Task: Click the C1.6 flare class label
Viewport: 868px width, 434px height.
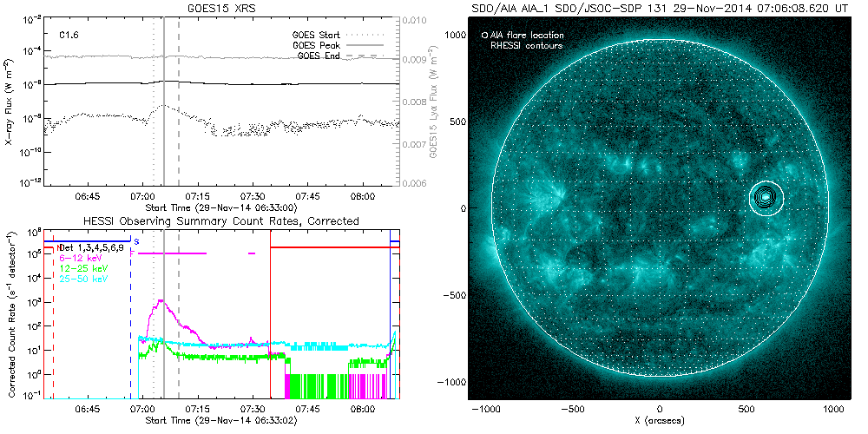Action: click(x=70, y=36)
